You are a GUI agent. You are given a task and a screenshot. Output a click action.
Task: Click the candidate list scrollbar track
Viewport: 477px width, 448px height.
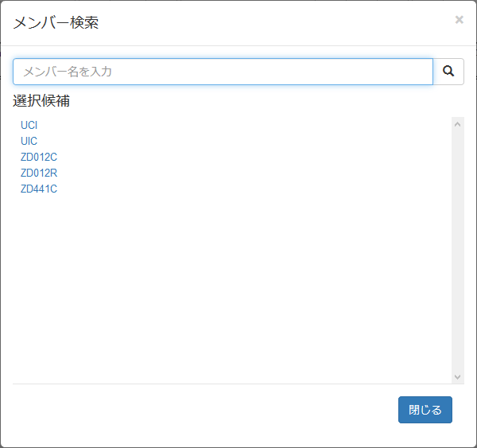[x=458, y=251]
